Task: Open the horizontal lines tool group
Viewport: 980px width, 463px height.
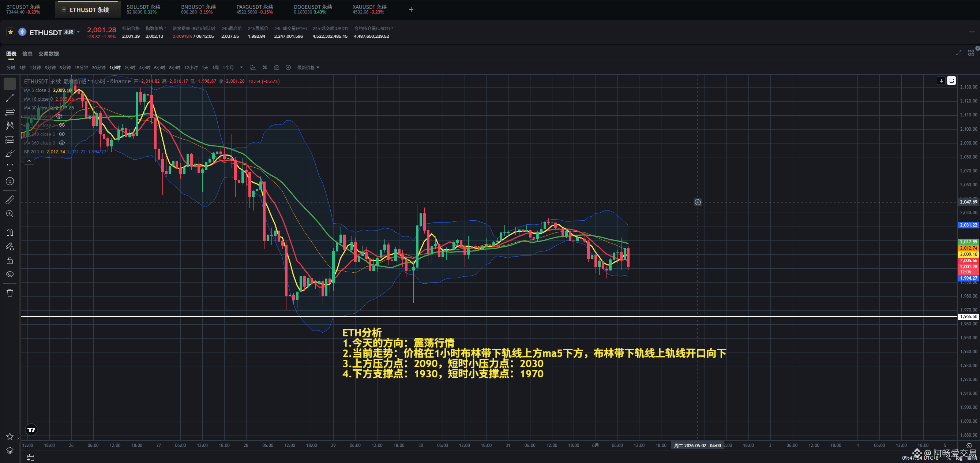Action: point(10,112)
